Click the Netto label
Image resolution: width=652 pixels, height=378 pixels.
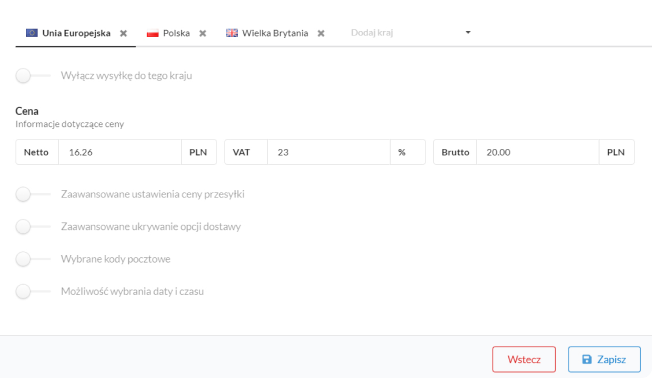click(x=36, y=152)
